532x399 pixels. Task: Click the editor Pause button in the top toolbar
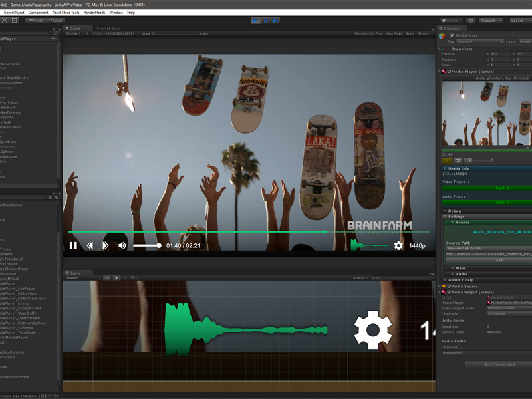(x=265, y=21)
